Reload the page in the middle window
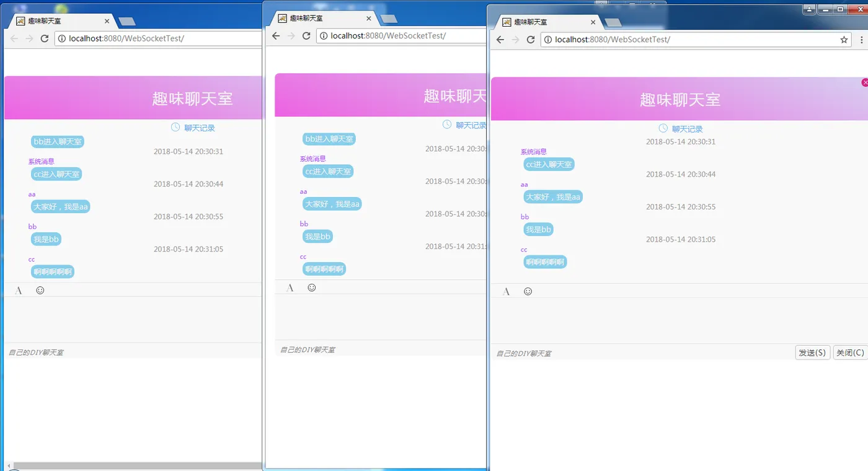 (306, 36)
